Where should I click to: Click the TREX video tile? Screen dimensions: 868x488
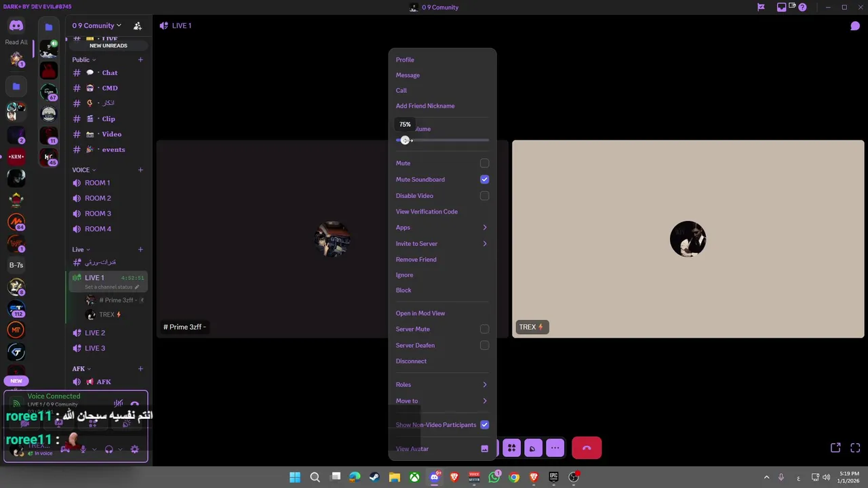tap(688, 239)
